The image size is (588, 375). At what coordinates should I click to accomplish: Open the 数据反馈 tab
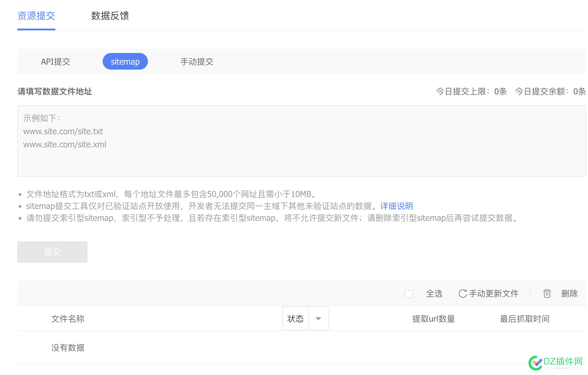[x=110, y=16]
